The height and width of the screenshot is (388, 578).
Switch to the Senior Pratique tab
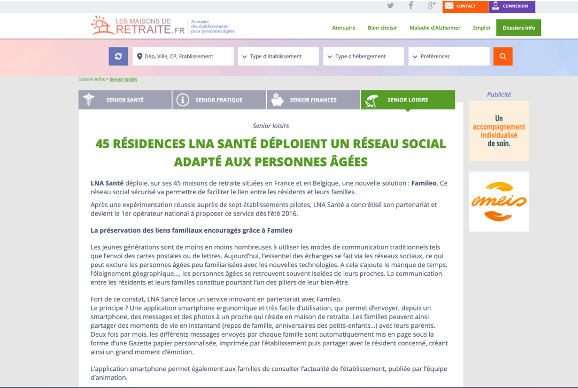[x=219, y=99]
